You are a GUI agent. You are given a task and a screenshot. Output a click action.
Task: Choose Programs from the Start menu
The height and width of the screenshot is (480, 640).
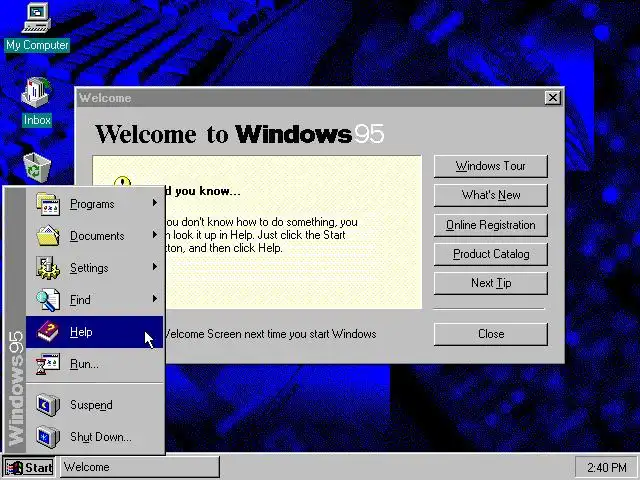(94, 204)
